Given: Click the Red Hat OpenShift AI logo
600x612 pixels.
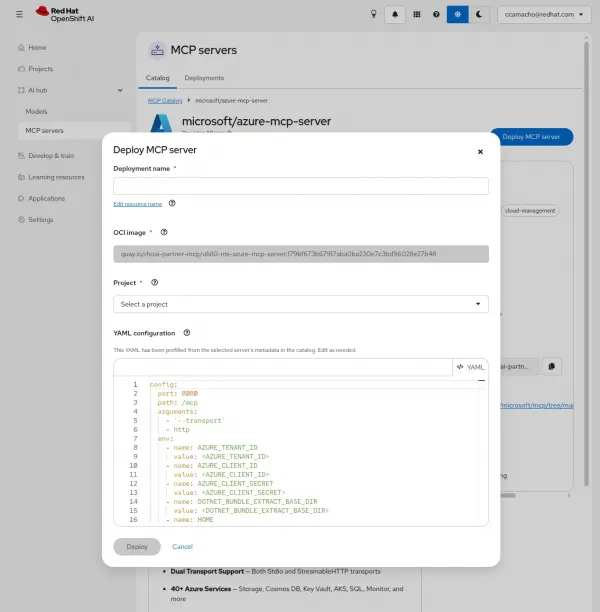Looking at the screenshot, I should [x=65, y=14].
